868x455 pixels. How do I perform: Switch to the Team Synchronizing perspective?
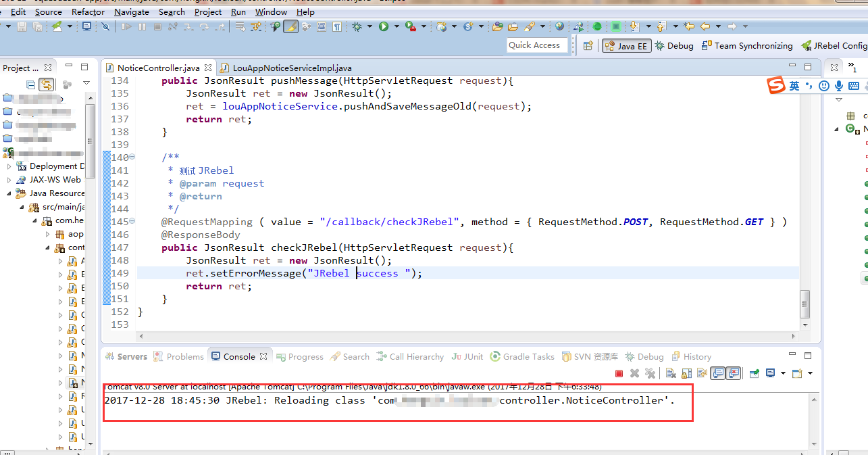747,45
